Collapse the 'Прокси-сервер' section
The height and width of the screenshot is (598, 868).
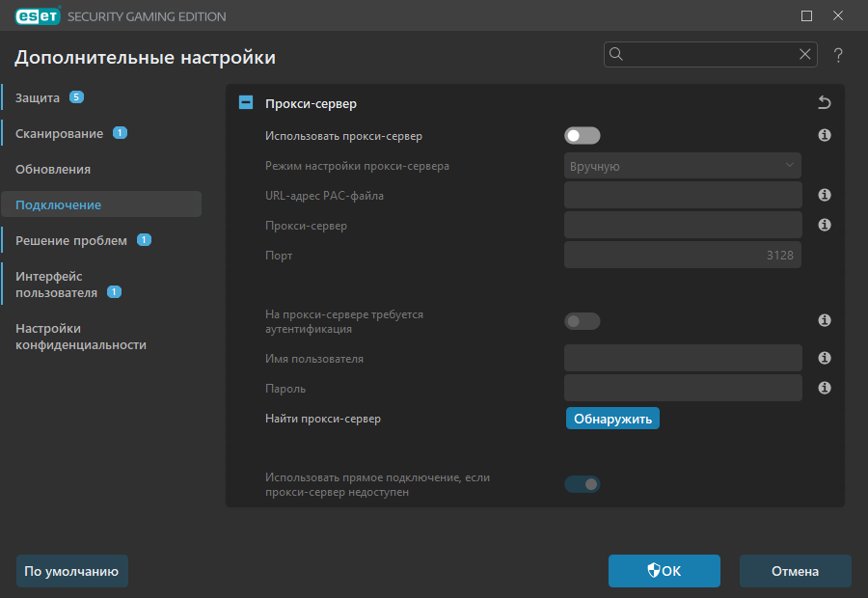point(246,102)
